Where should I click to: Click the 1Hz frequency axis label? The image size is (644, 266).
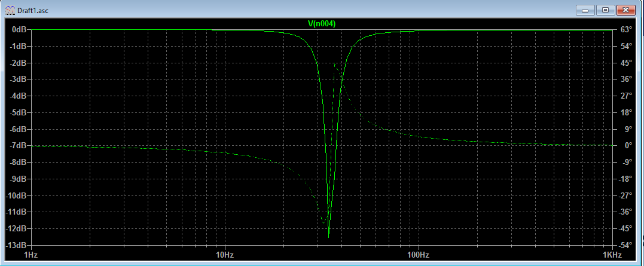pyautogui.click(x=31, y=255)
